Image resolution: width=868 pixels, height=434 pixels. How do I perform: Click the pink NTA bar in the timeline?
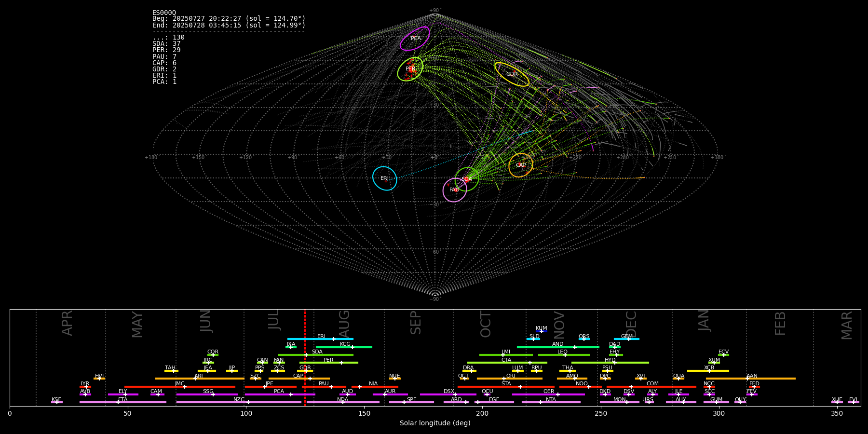[551, 402]
